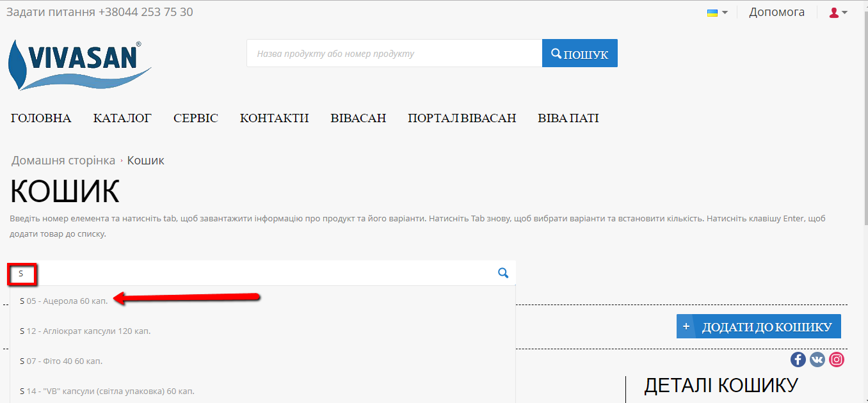The height and width of the screenshot is (403, 868).
Task: Click the phone number +38044 253 75 30
Action: [146, 12]
